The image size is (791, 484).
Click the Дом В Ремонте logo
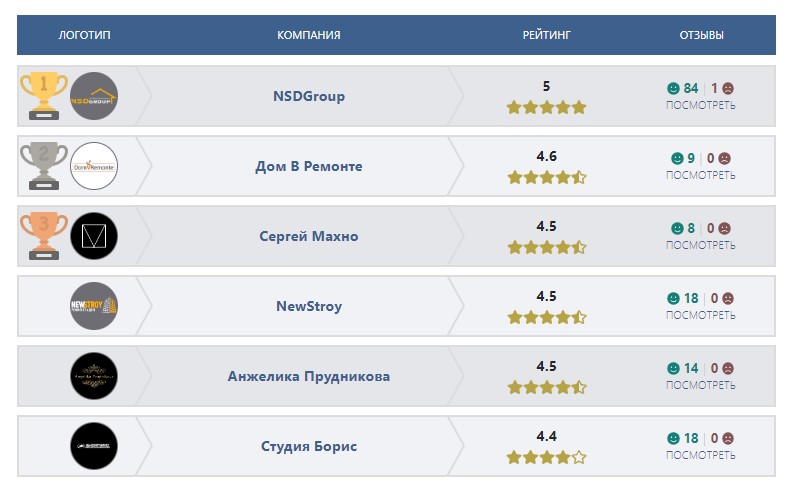[94, 166]
